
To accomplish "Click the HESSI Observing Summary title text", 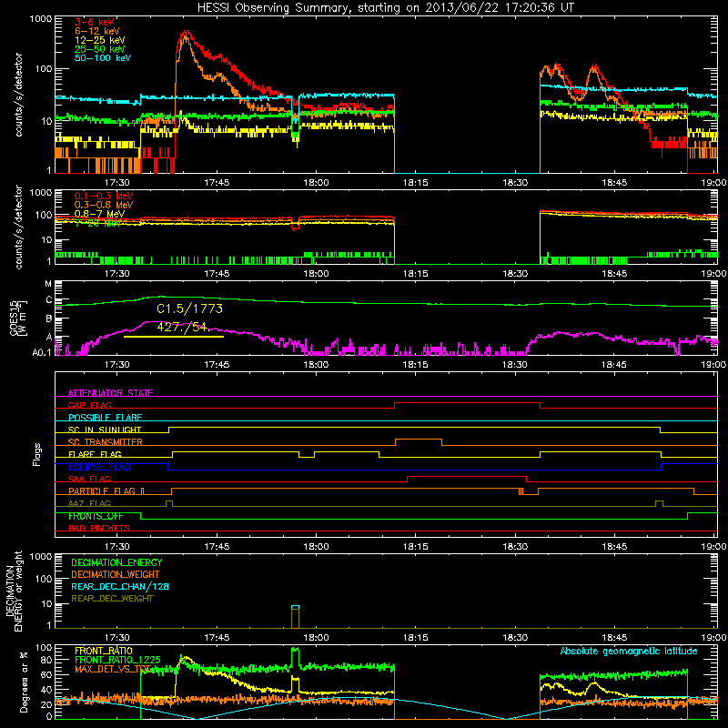I will click(385, 8).
